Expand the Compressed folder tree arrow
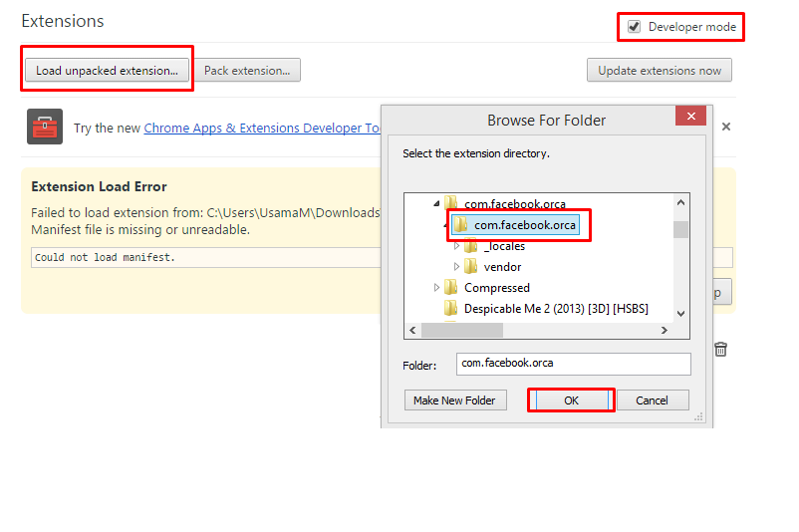The height and width of the screenshot is (532, 799). click(x=437, y=288)
